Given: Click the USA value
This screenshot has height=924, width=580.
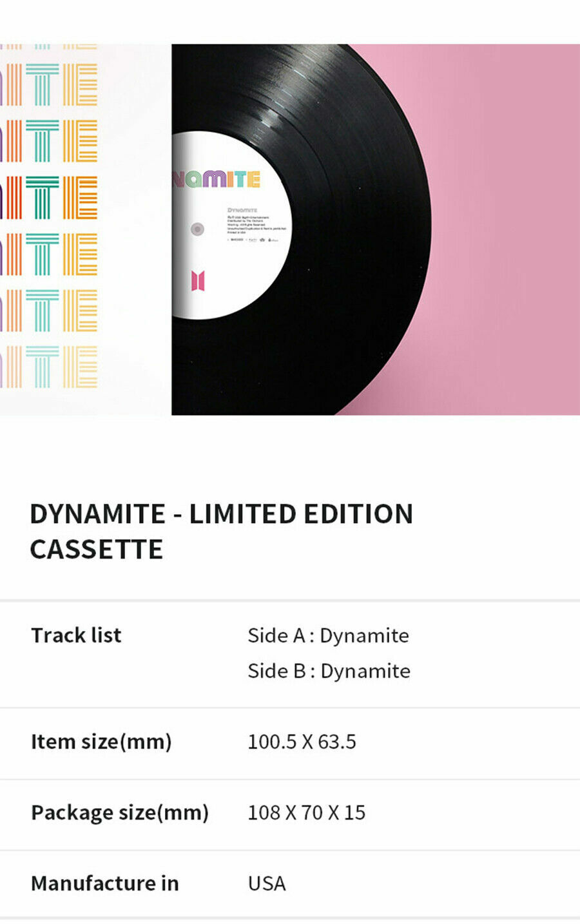Looking at the screenshot, I should 267,883.
